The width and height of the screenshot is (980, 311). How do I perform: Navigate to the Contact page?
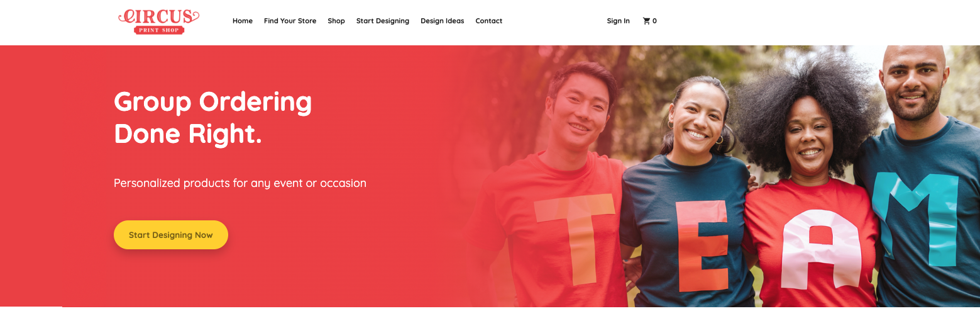point(488,21)
